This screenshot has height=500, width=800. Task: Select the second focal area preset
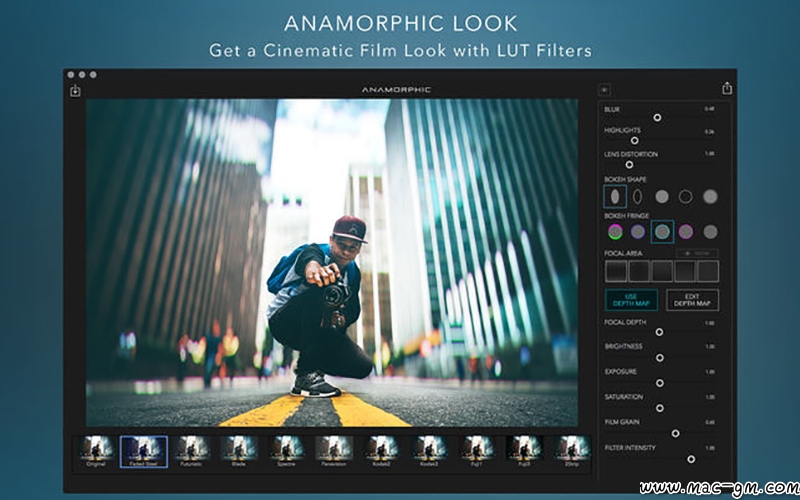pos(639,271)
